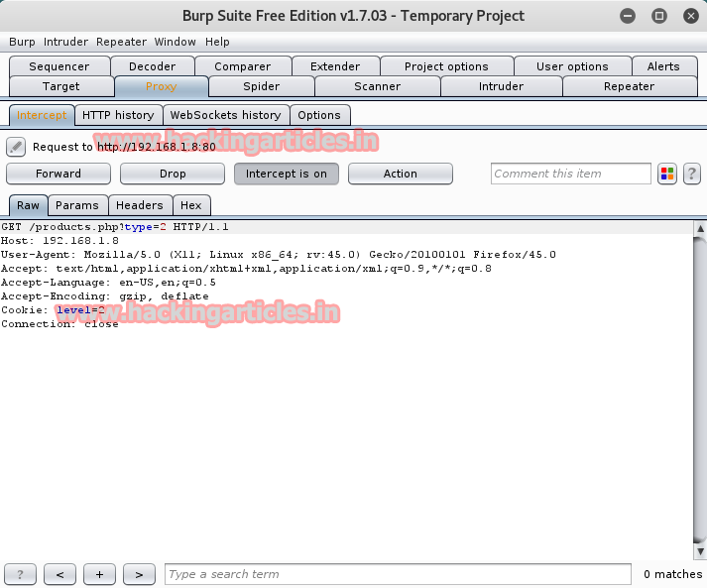The width and height of the screenshot is (707, 588).
Task: Select the Intercept sub-tab
Action: pos(42,115)
